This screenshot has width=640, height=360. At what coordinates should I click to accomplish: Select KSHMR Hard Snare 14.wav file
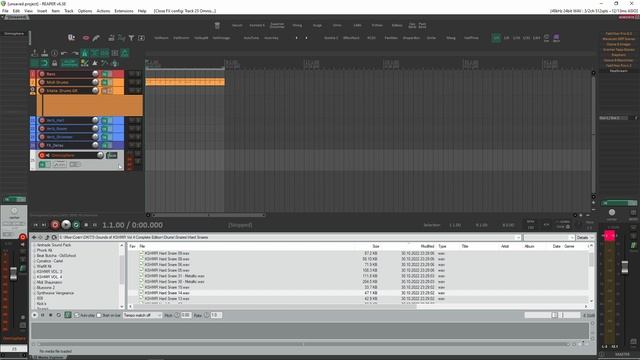click(x=167, y=293)
